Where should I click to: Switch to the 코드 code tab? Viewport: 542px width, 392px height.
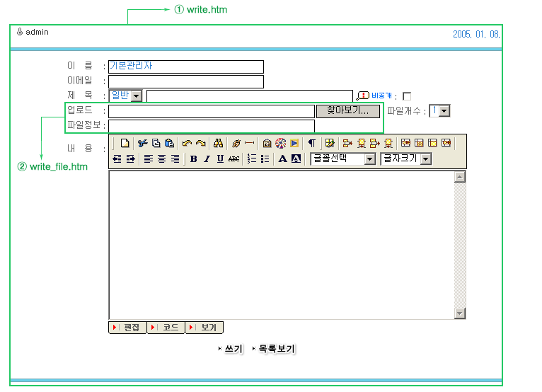166,328
